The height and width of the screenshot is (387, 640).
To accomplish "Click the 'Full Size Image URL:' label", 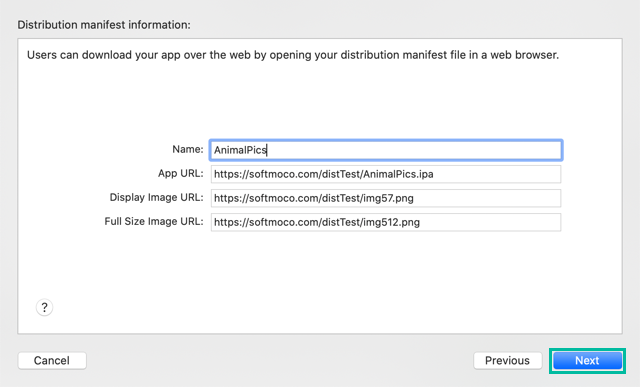I will 154,222.
